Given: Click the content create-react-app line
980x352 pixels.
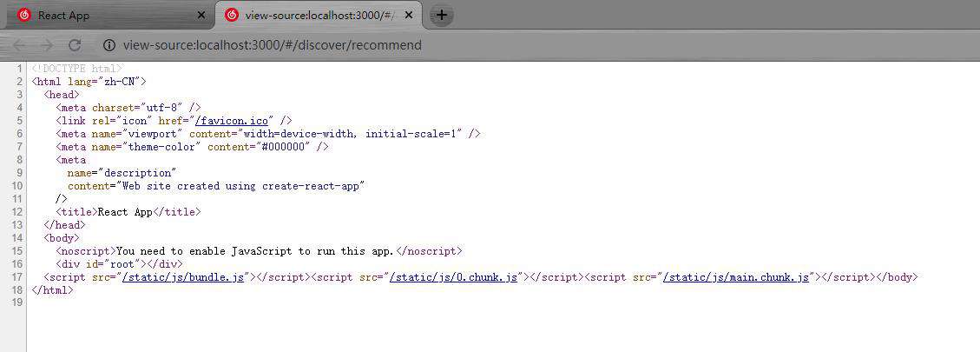Looking at the screenshot, I should pyautogui.click(x=216, y=186).
